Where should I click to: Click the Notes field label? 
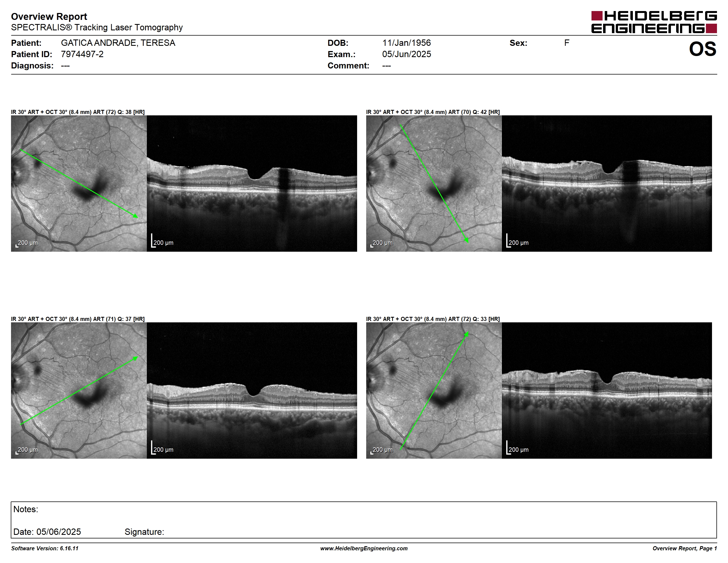[26, 509]
